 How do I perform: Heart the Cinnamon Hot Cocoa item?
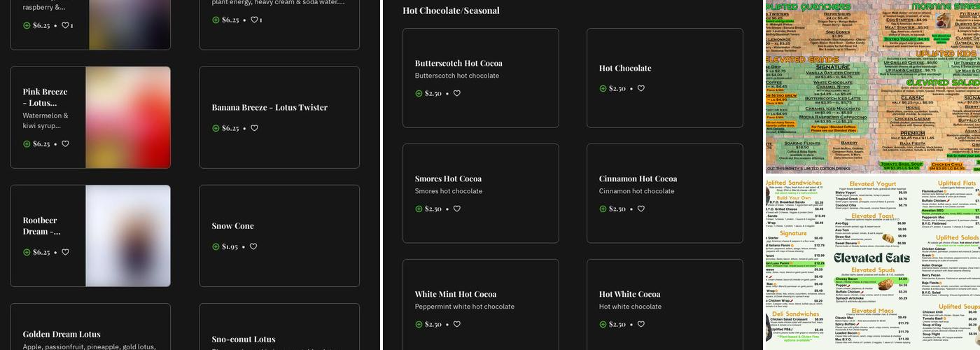pos(640,209)
